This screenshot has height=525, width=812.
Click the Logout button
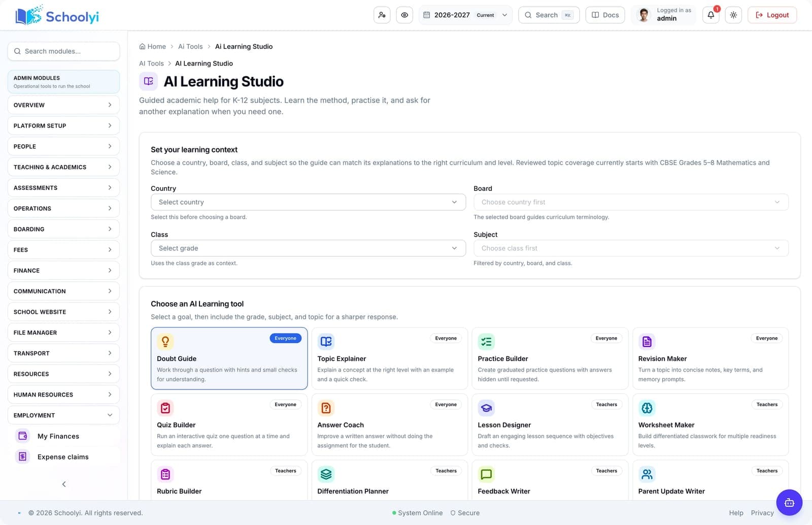coord(772,15)
